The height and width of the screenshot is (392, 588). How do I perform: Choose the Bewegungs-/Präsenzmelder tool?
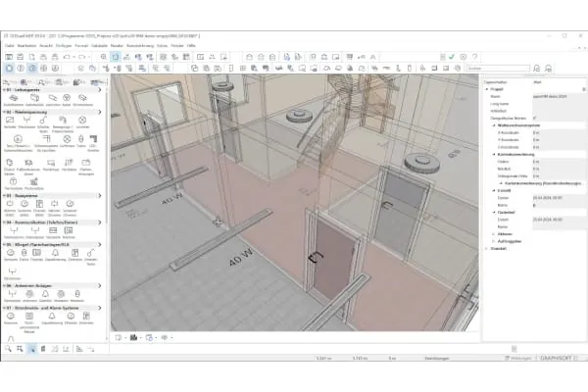[x=63, y=121]
